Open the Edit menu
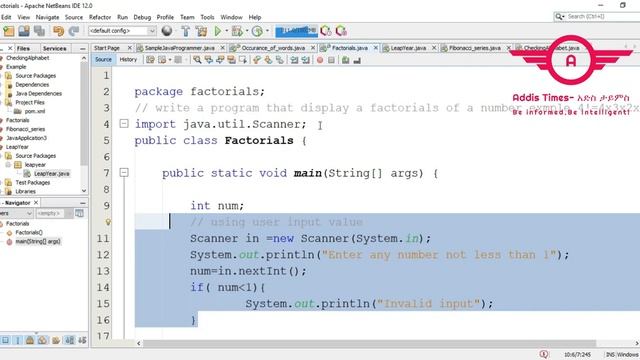Viewport: 640px width, 360px height. tap(6, 17)
